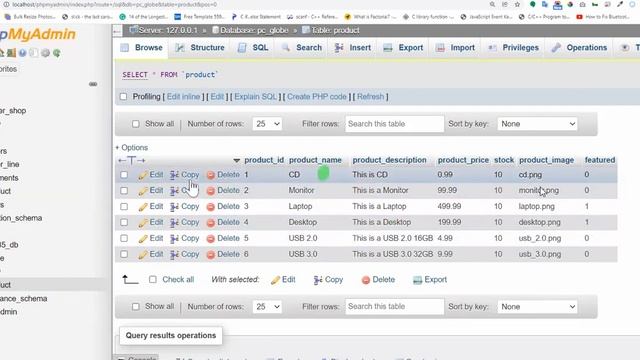
Task: Click the collapse-all chain icon in sidebar
Action: coord(93,84)
